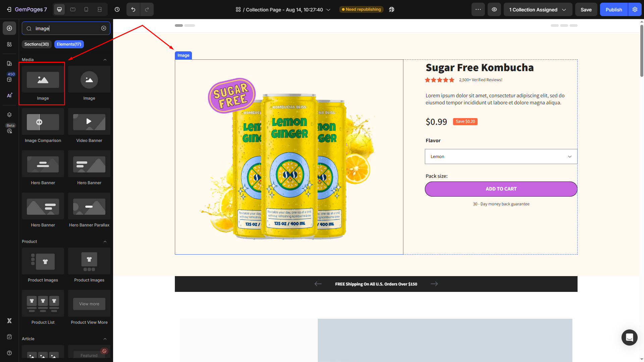Click the $0.99 price
644x362 pixels.
(x=436, y=121)
